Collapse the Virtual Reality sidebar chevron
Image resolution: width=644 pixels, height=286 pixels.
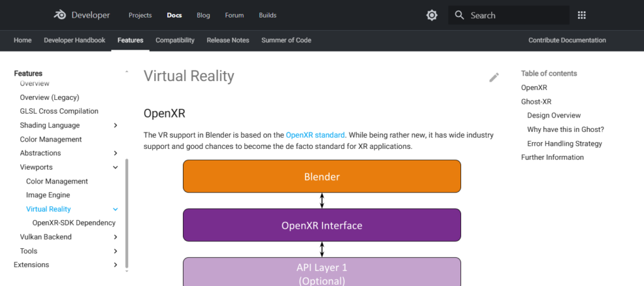pyautogui.click(x=116, y=209)
